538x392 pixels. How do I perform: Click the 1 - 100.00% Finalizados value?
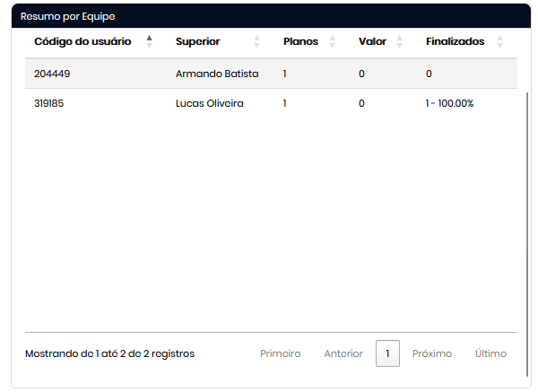point(450,103)
